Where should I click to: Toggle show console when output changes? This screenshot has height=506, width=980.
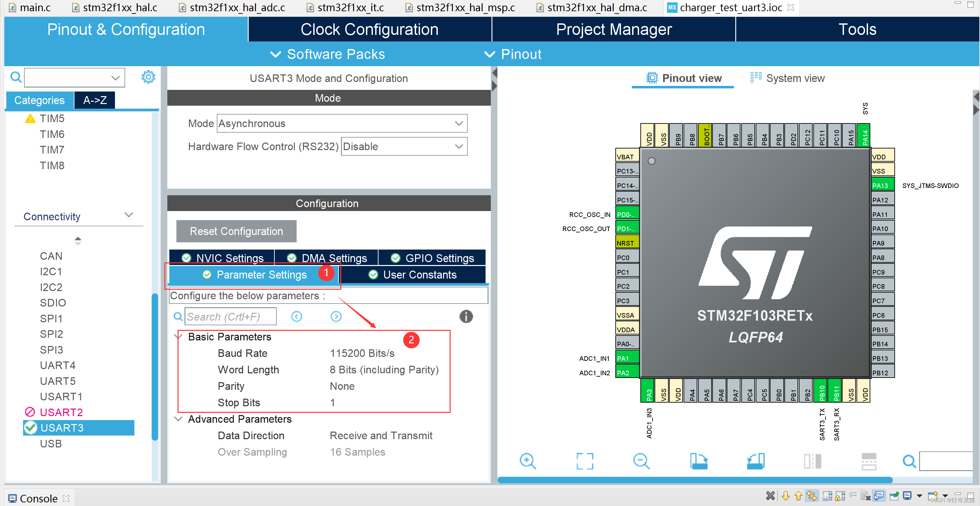(x=879, y=496)
